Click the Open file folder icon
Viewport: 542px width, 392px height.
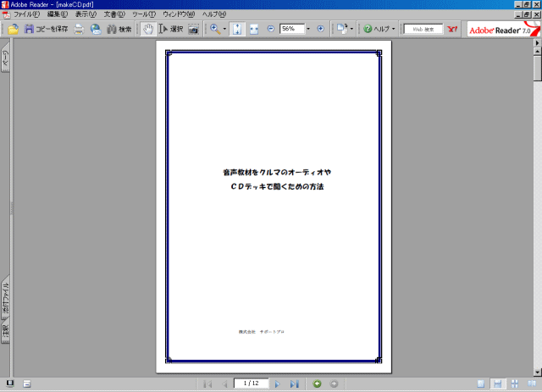[13, 29]
